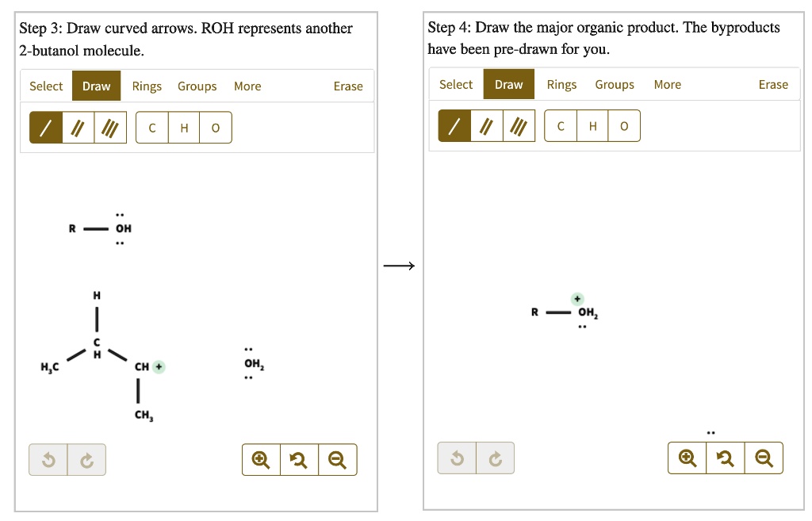
Task: Zoom out on the Step 3 canvas
Action: [x=338, y=459]
